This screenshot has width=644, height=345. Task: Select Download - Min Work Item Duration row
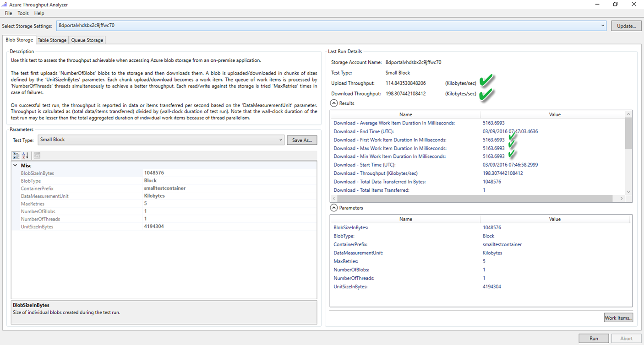pyautogui.click(x=478, y=156)
